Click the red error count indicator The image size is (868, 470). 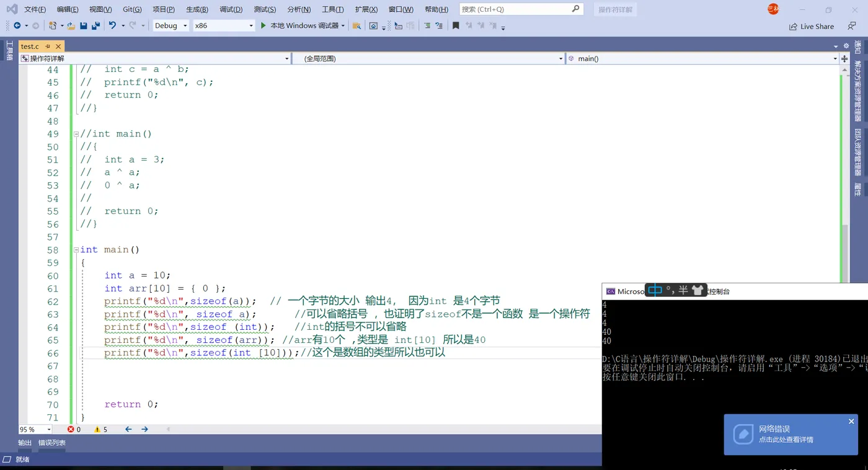[74, 429]
